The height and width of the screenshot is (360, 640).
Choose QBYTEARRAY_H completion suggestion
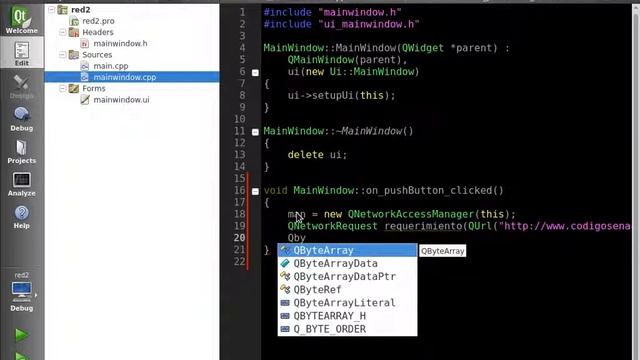(347, 316)
